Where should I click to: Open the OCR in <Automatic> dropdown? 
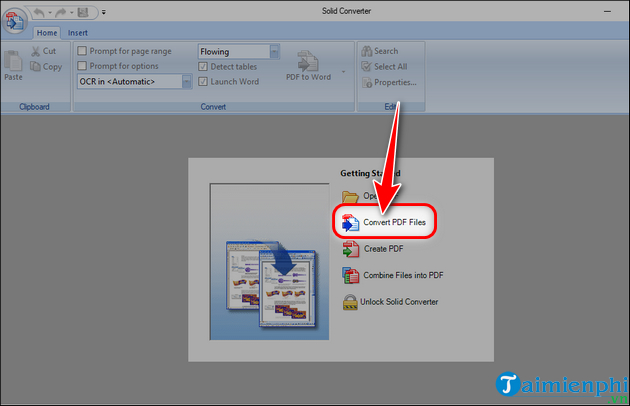tap(187, 82)
